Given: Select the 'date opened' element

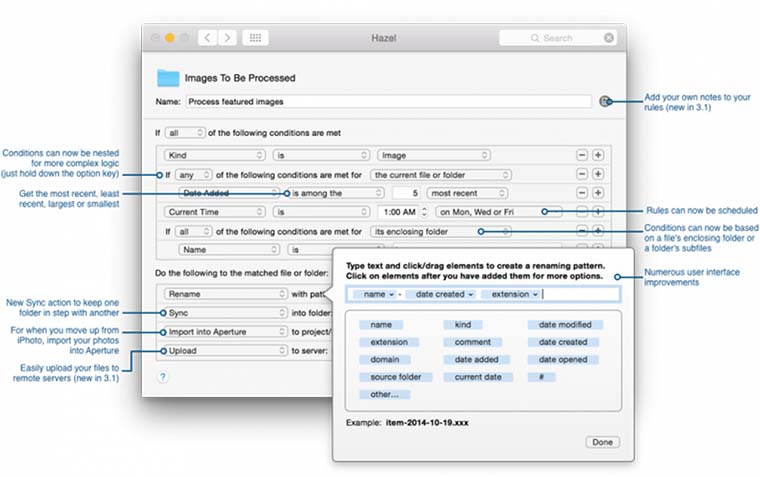Looking at the screenshot, I should pos(563,360).
